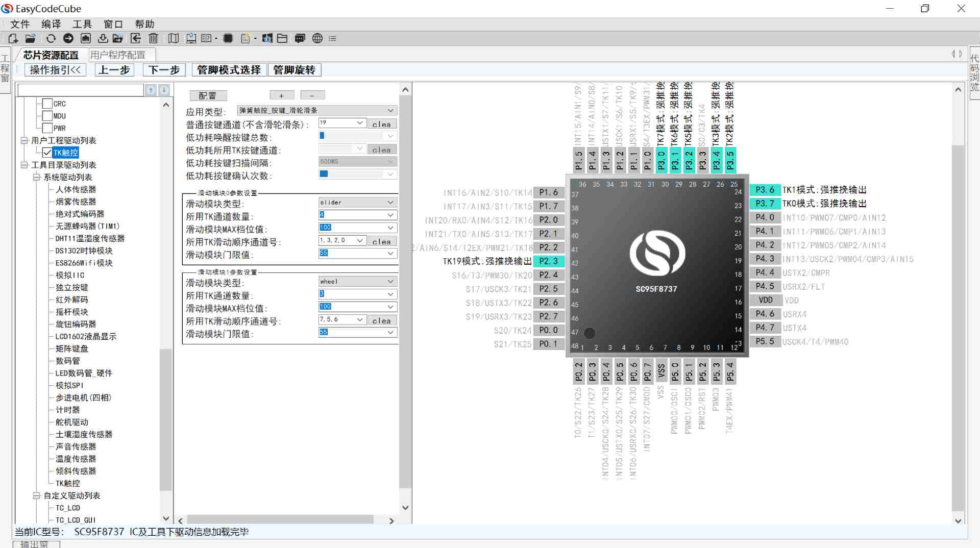
Task: Open the 普通按键通道 combo box showing 19
Action: (x=341, y=123)
